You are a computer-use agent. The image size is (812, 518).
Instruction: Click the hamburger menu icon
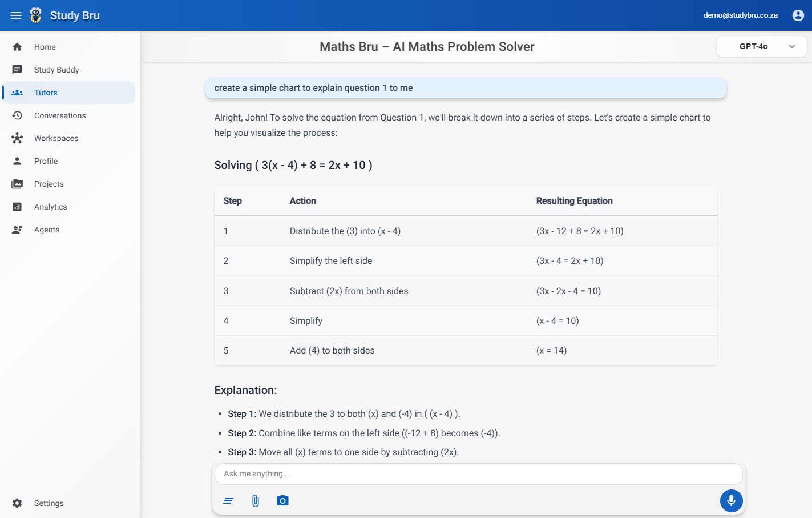16,15
